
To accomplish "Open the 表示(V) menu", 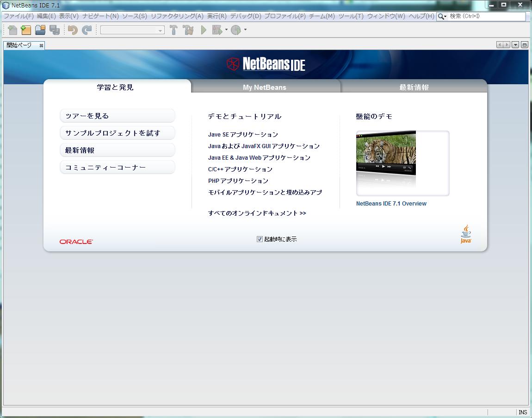I will click(x=69, y=16).
